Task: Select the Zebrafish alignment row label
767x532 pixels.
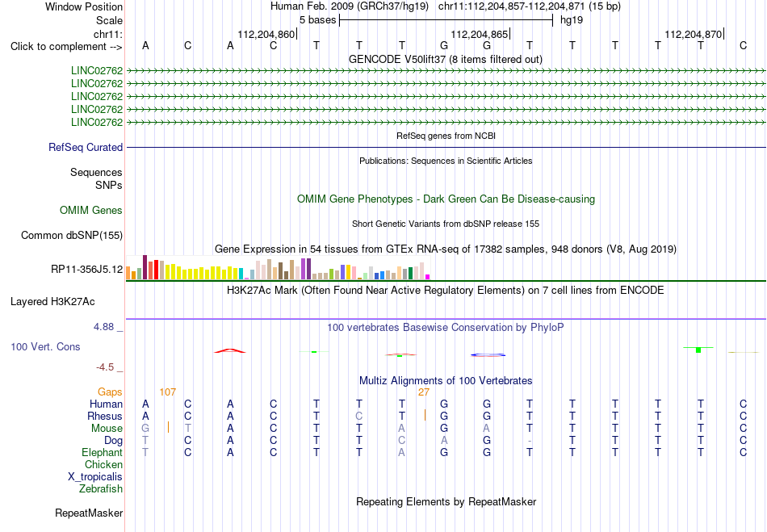Action: (101, 488)
